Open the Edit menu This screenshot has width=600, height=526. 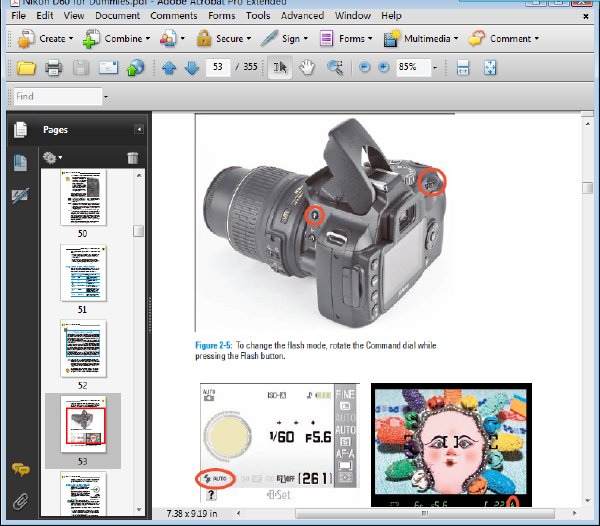point(44,16)
